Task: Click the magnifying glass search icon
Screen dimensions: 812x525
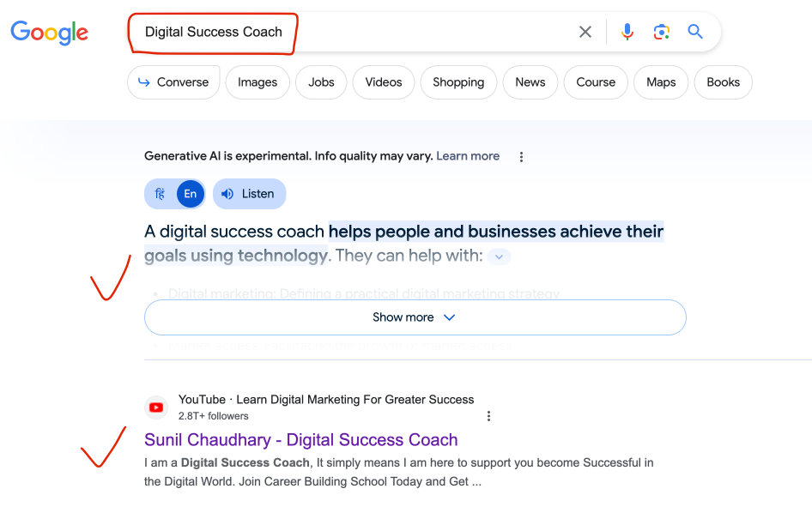Action: point(695,31)
